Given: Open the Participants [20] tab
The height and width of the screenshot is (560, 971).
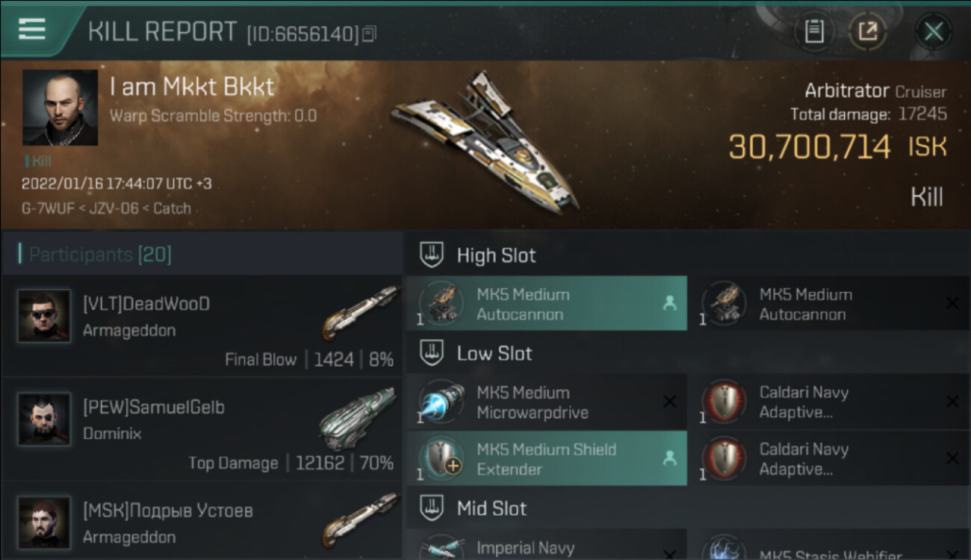Looking at the screenshot, I should click(100, 255).
